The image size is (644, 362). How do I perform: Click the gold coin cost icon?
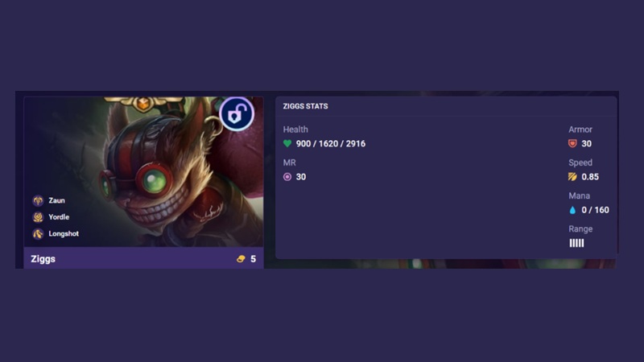(241, 259)
